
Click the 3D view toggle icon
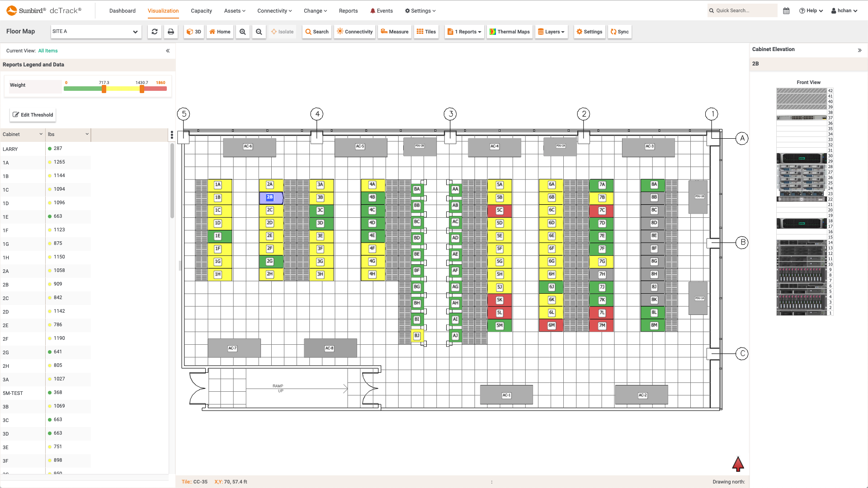(194, 32)
